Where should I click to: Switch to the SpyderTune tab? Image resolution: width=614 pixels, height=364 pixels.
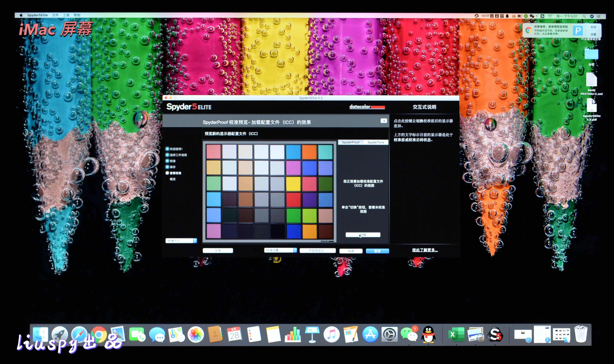coord(376,142)
